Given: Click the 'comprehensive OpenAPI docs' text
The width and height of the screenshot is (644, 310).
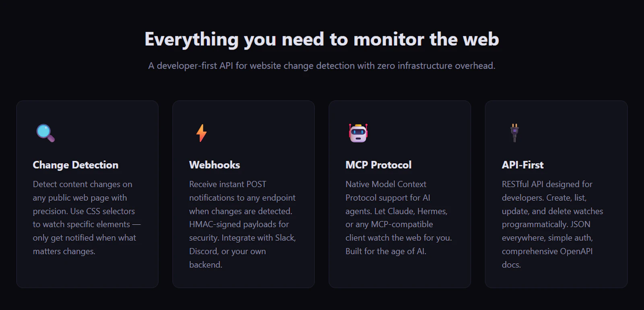Looking at the screenshot, I should coord(547,258).
